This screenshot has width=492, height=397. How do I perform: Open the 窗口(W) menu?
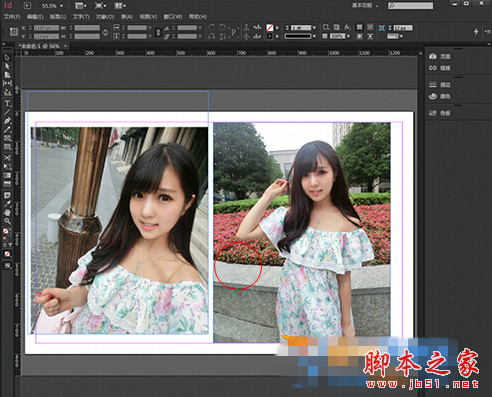tap(173, 16)
